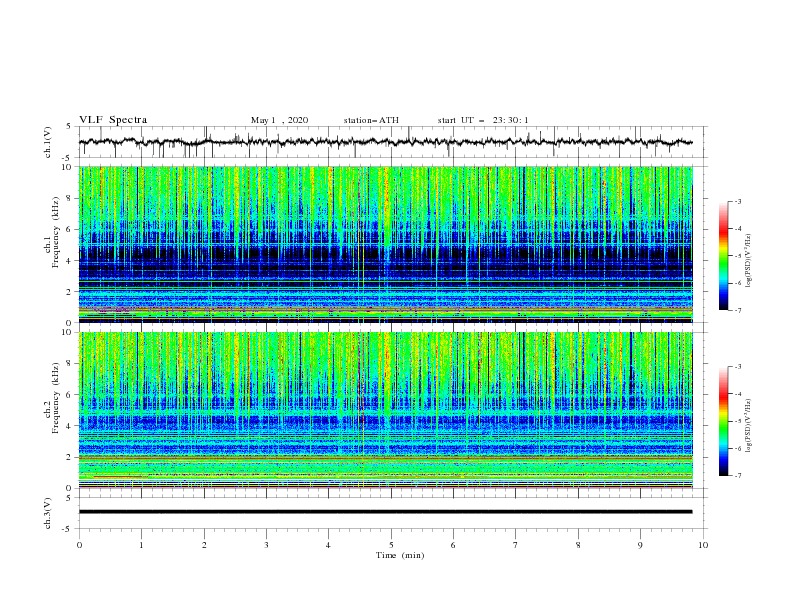Viewport: 792px width, 612px height.
Task: Click time axis tick label "9"
Action: pos(640,545)
